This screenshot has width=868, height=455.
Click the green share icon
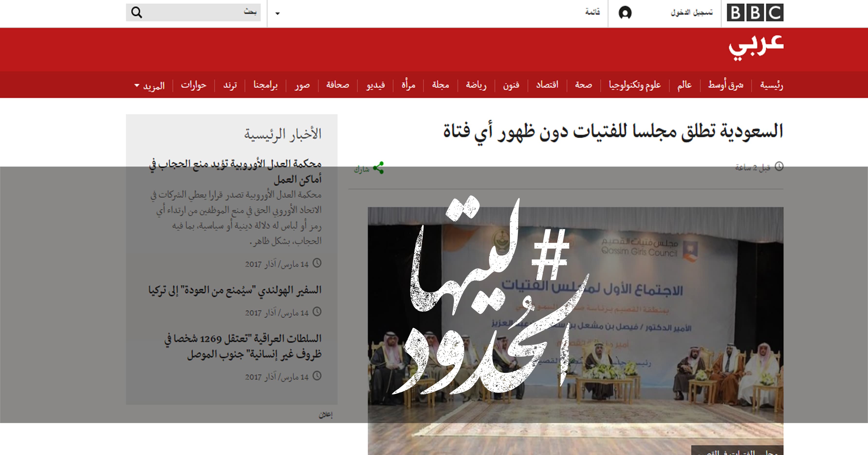point(379,168)
